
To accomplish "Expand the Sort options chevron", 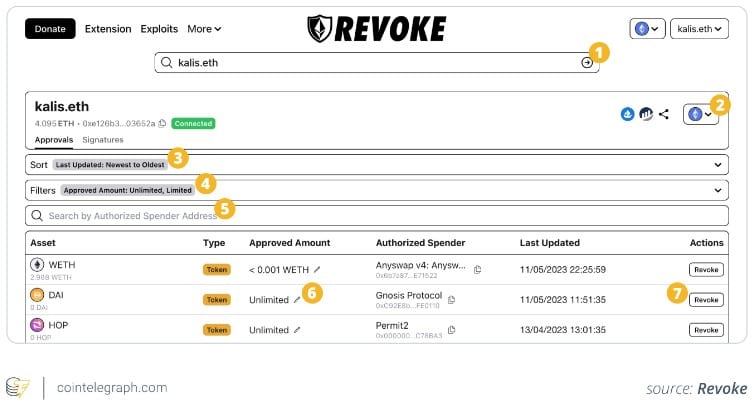I will (717, 165).
